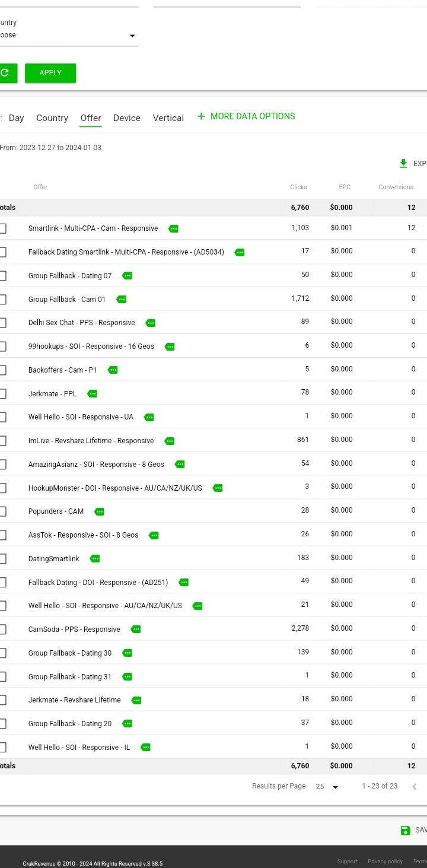Click the green refresh icon button
The image size is (427, 868).
click(x=6, y=73)
